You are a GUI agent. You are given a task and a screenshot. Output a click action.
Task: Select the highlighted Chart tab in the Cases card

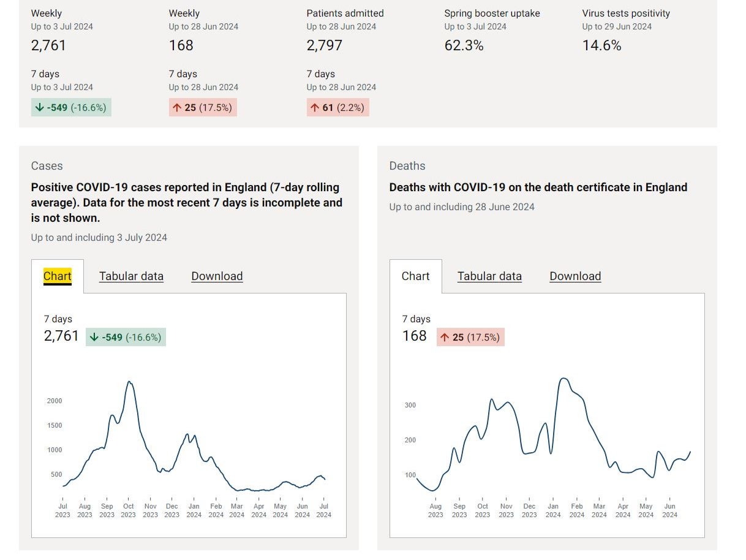tap(58, 276)
